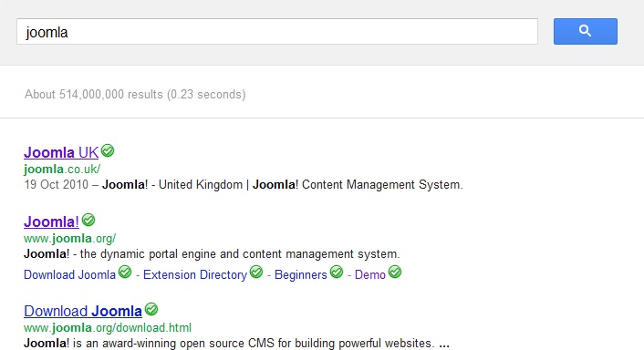Click green checkmark after Download Joomla sitelink
The height and width of the screenshot is (350, 644).
click(x=125, y=272)
